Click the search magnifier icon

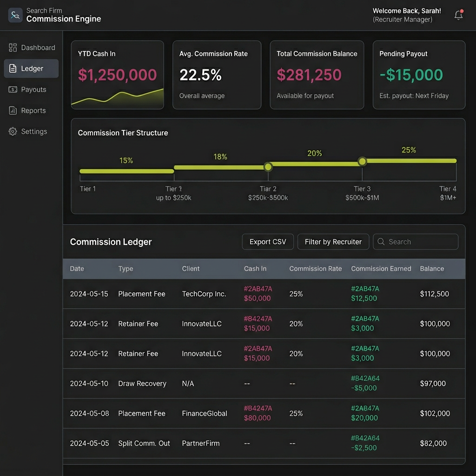[x=381, y=242]
